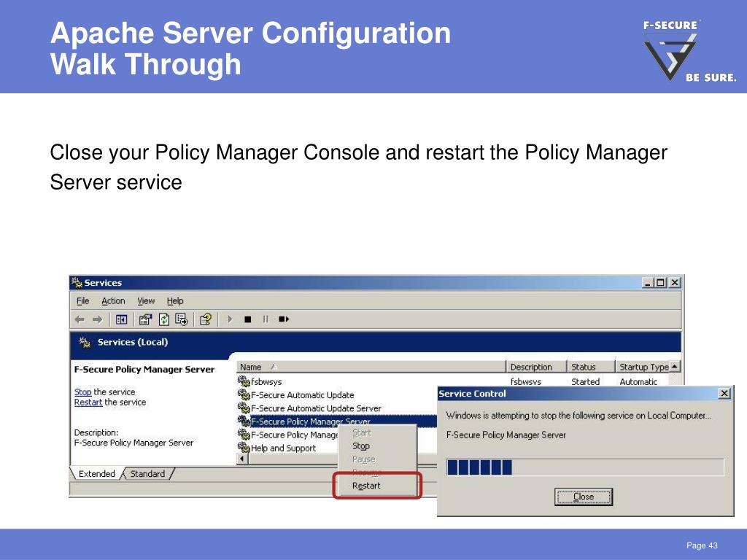Click the Services (Local) header icon
This screenshot has width=747, height=560.
tap(85, 342)
